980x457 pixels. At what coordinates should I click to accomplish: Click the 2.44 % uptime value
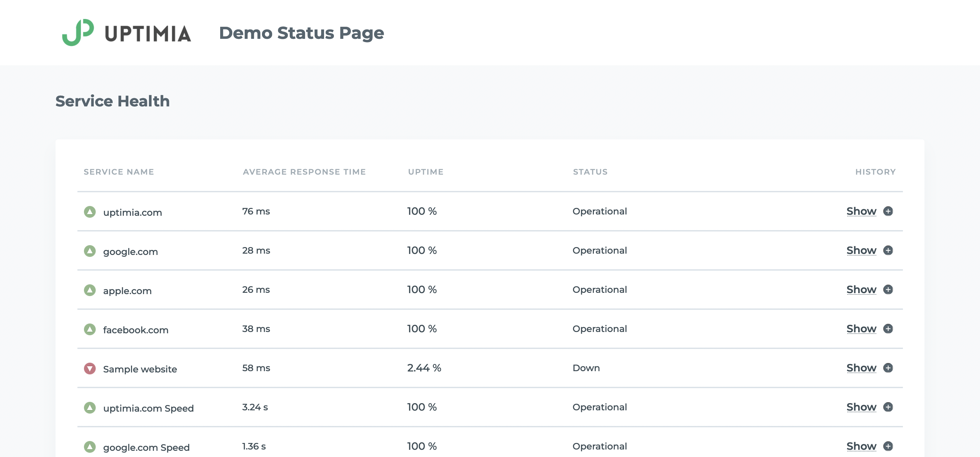(424, 368)
